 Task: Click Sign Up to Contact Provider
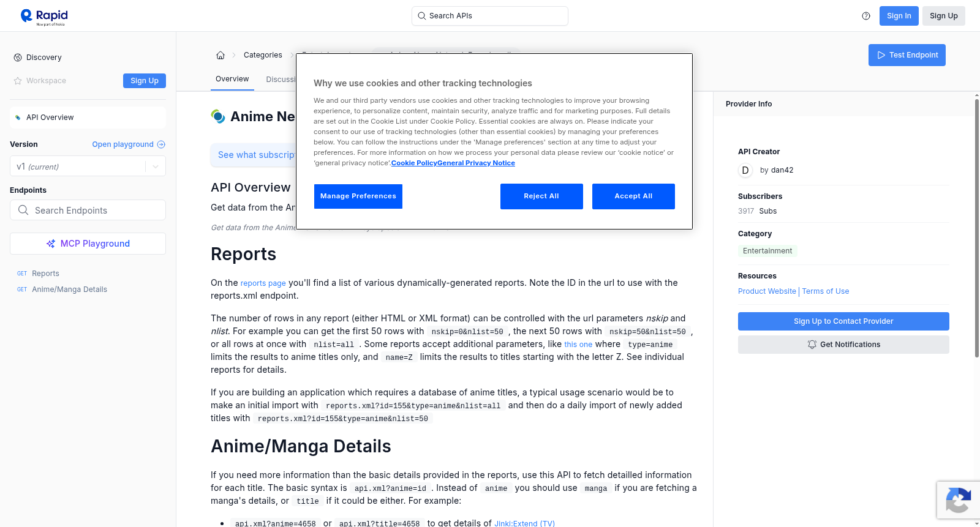click(843, 321)
